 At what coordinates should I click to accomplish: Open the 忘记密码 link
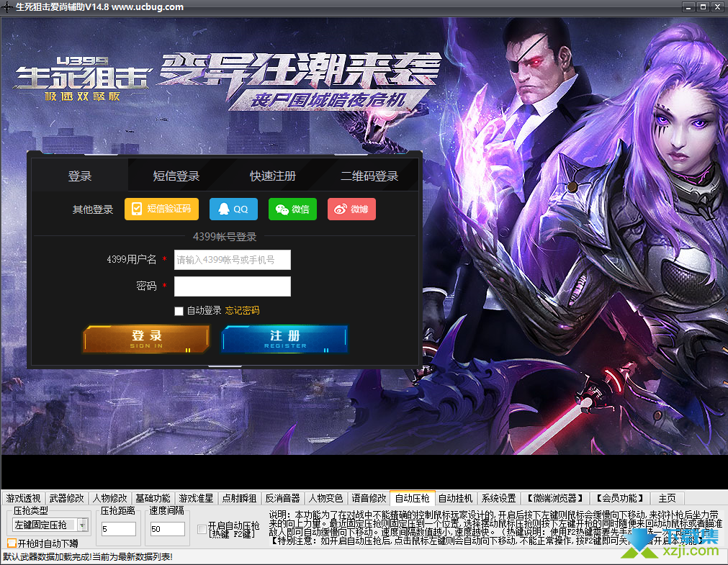coord(243,311)
